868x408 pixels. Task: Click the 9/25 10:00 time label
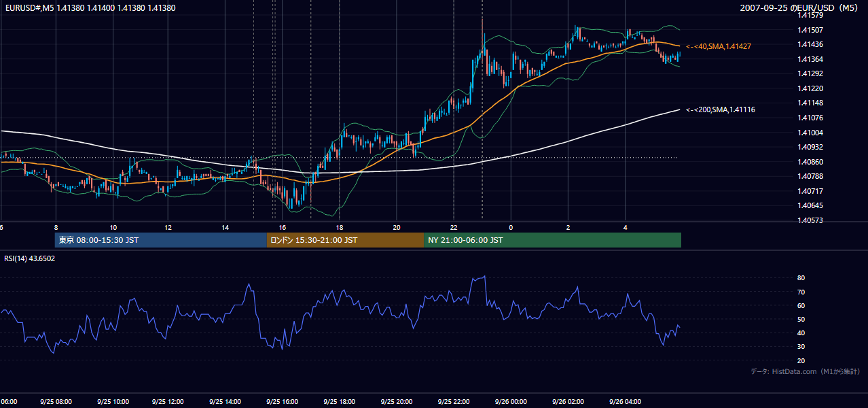pos(113,402)
